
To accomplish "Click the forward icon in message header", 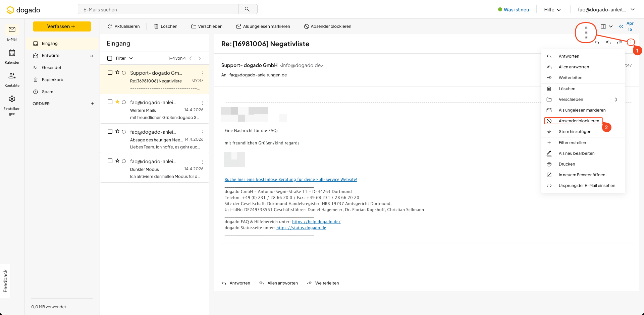I will point(620,42).
